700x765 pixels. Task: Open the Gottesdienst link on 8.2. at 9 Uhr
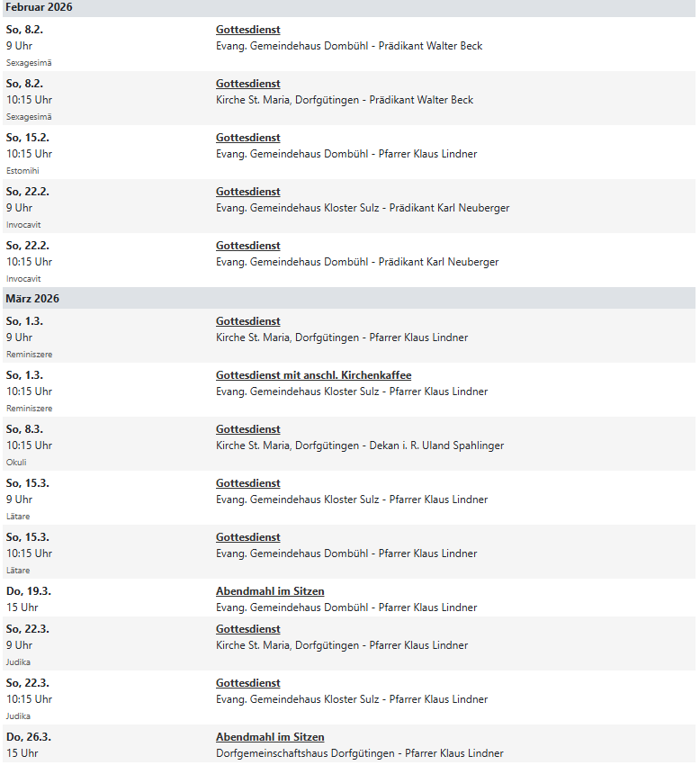tap(247, 30)
